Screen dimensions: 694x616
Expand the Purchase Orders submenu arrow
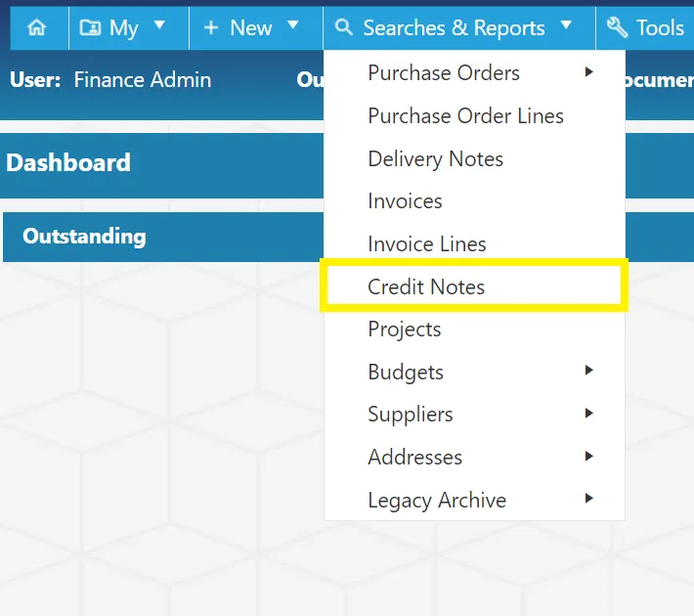point(588,71)
